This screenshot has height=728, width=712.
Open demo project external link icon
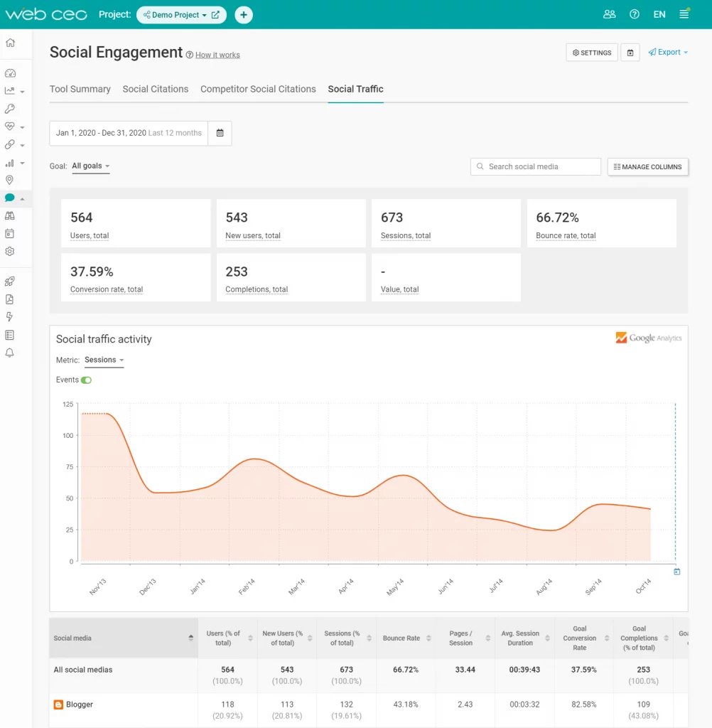[215, 15]
